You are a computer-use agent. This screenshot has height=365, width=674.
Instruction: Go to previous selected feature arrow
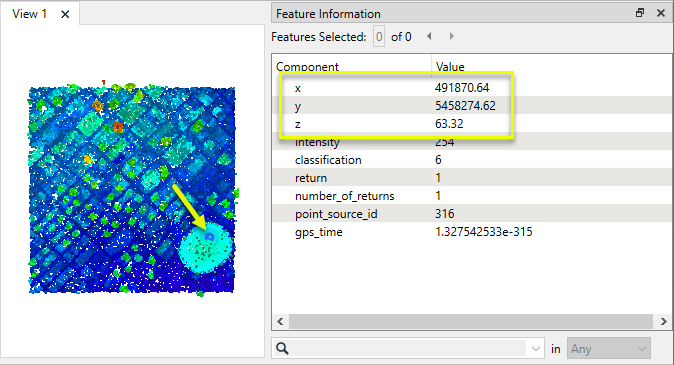point(429,37)
